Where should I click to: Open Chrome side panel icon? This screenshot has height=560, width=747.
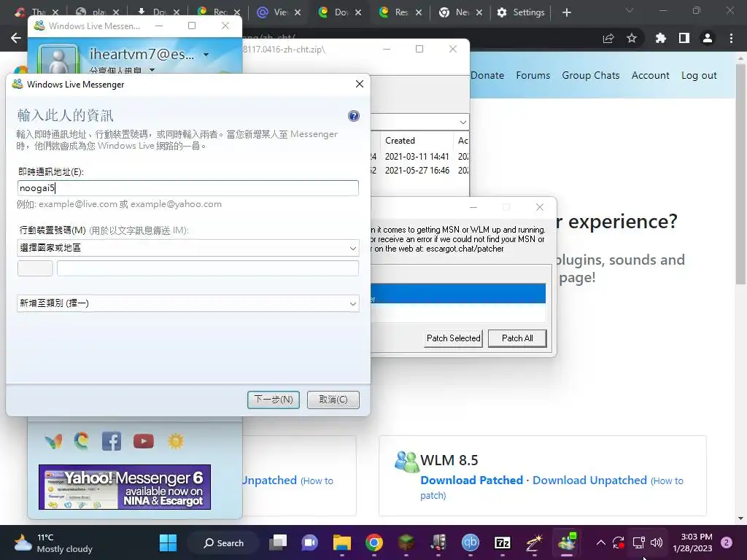(684, 38)
